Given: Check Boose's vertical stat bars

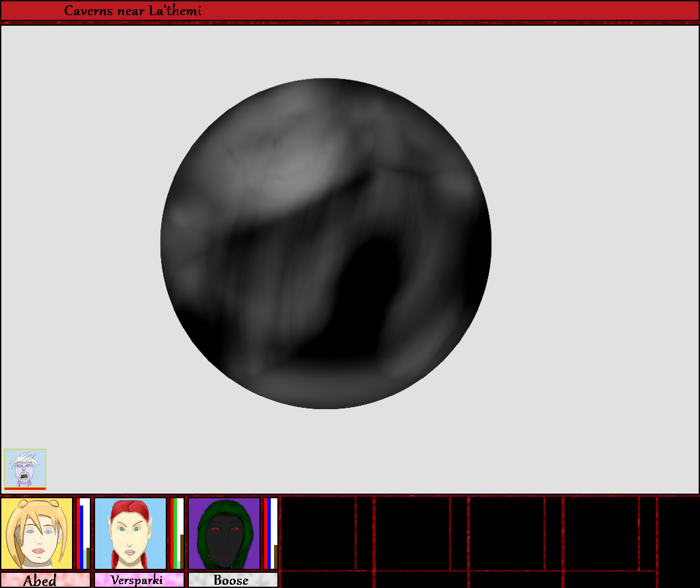Looking at the screenshot, I should pyautogui.click(x=271, y=533).
